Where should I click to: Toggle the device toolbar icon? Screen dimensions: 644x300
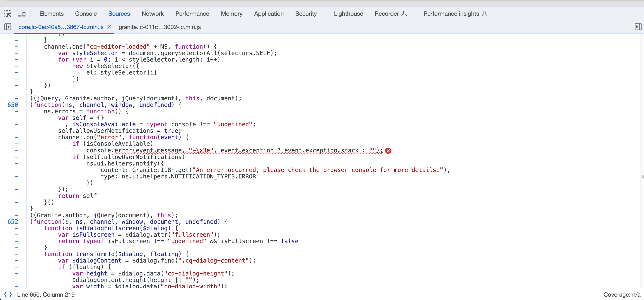pos(22,14)
